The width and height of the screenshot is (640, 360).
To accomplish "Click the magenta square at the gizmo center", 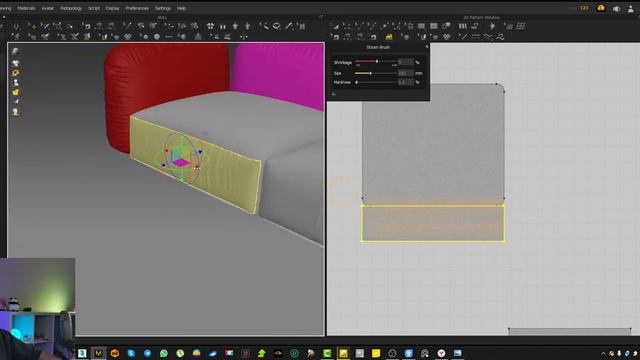I will pos(181,163).
